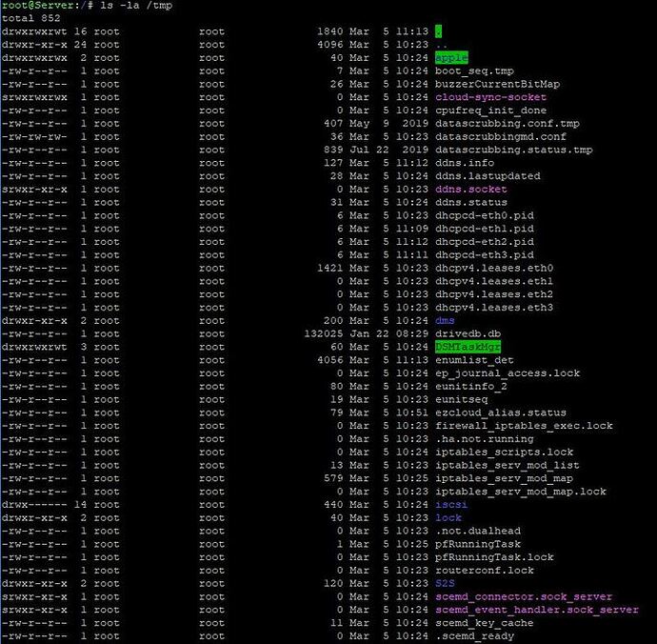The image size is (657, 644).
Task: Click the 'Jul 22 2019' date
Action: (x=388, y=151)
